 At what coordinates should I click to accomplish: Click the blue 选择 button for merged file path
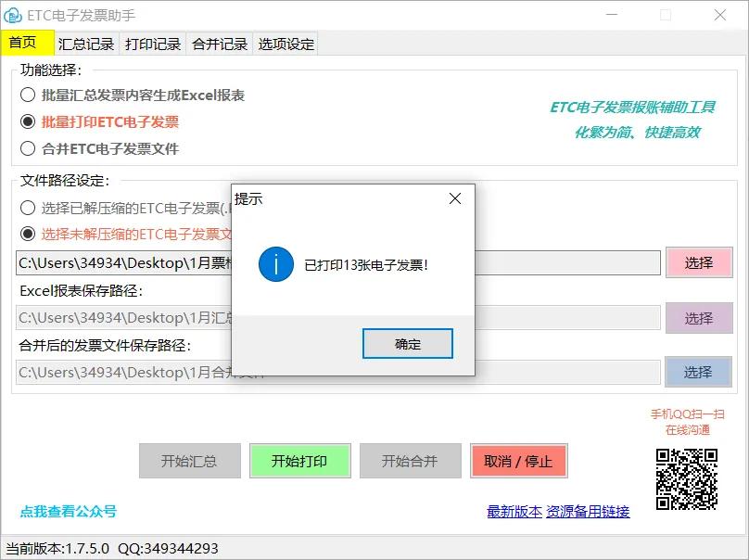[698, 372]
